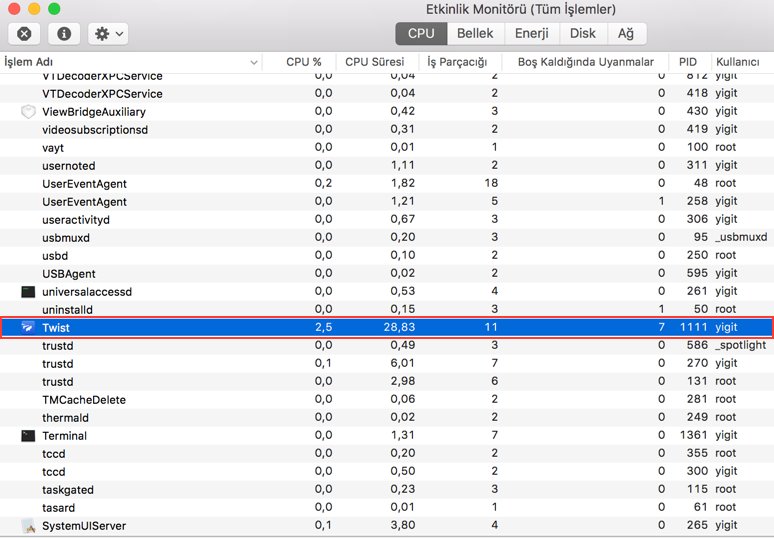The width and height of the screenshot is (774, 538).
Task: Click the universalaccessd icon
Action: [x=28, y=291]
